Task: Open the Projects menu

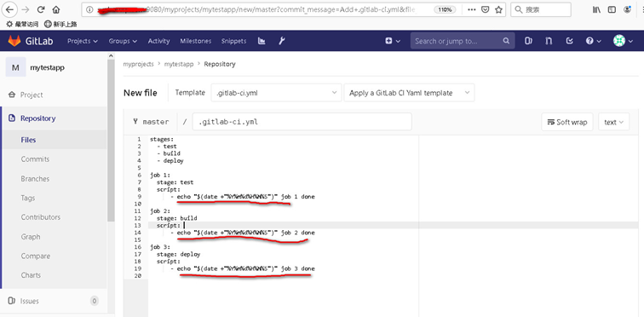Action: (x=83, y=41)
